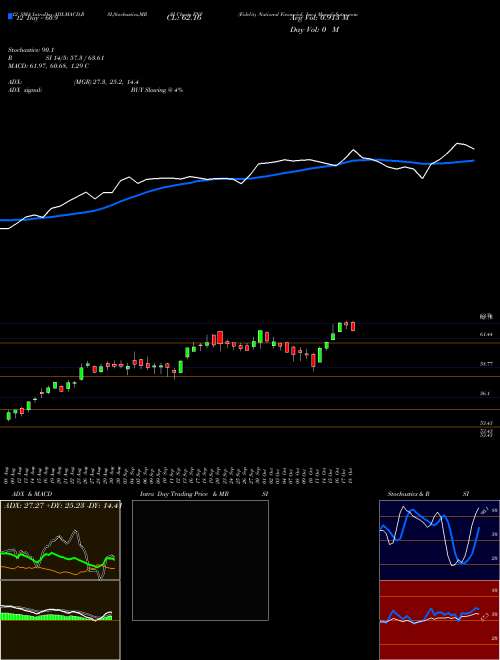Click the 'Avg Vol: 0.913 M' value
The width and height of the screenshot is (500, 660).
pyautogui.click(x=319, y=18)
